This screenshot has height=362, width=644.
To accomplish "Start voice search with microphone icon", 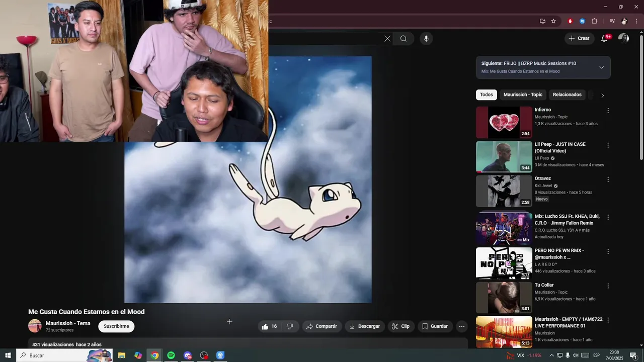I will [x=426, y=39].
